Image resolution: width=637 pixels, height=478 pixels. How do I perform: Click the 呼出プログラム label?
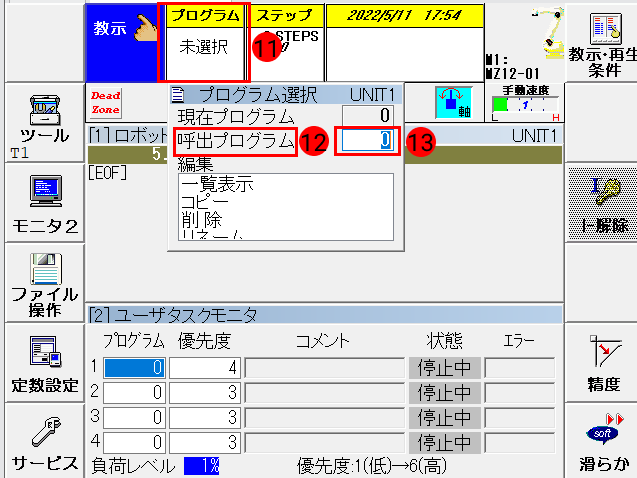pos(236,141)
